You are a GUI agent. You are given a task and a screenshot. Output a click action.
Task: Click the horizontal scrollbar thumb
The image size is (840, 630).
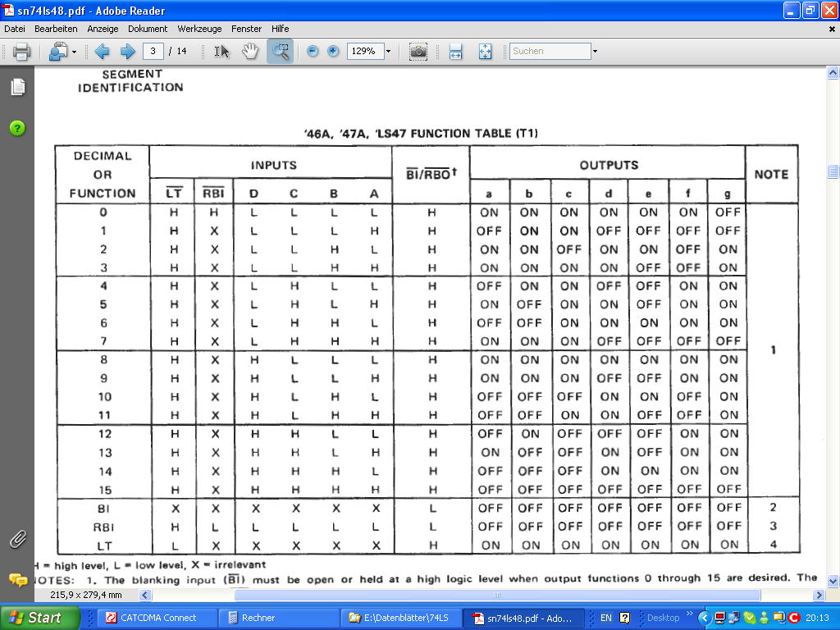[497, 596]
